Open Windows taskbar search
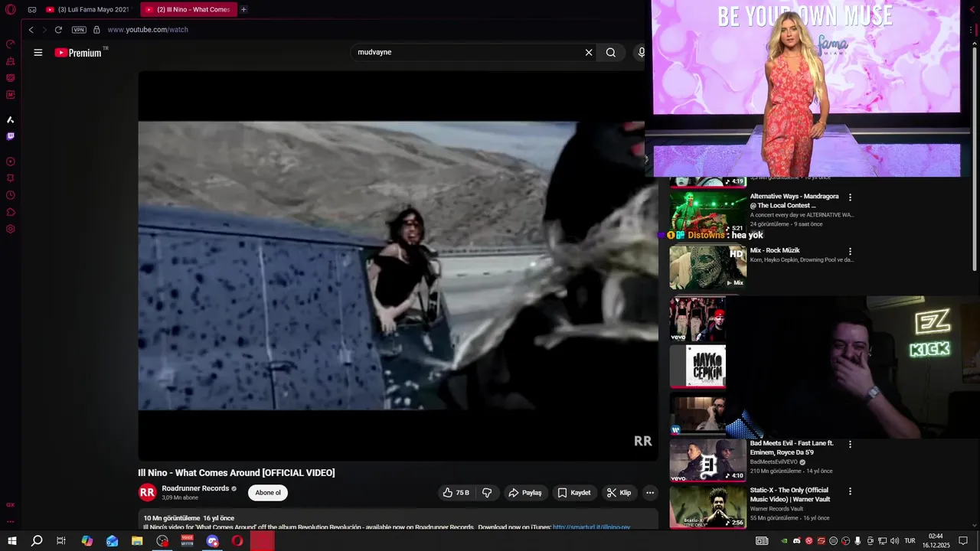Viewport: 980px width, 551px height. [37, 541]
